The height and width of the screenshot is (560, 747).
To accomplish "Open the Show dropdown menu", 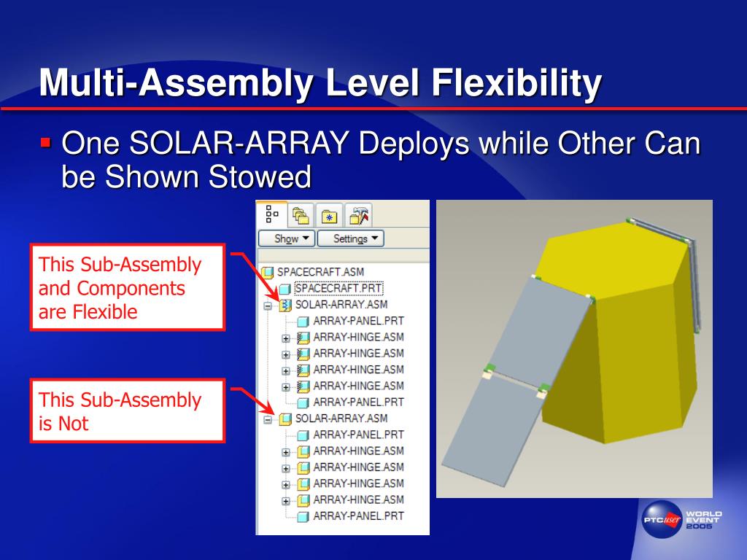I will 287,238.
